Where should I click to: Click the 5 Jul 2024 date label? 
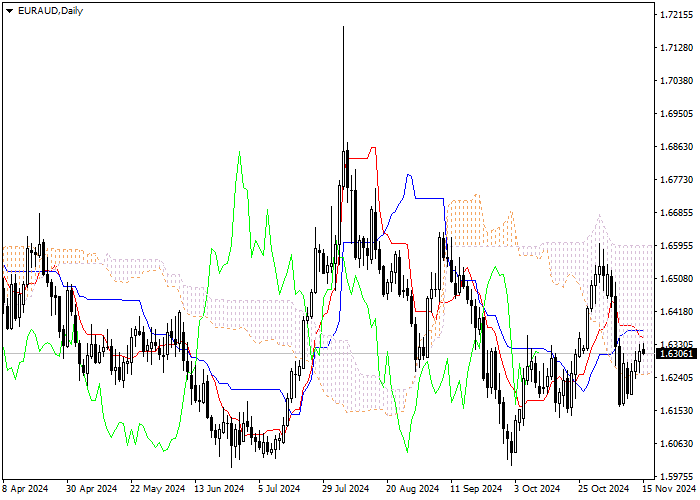point(279,489)
